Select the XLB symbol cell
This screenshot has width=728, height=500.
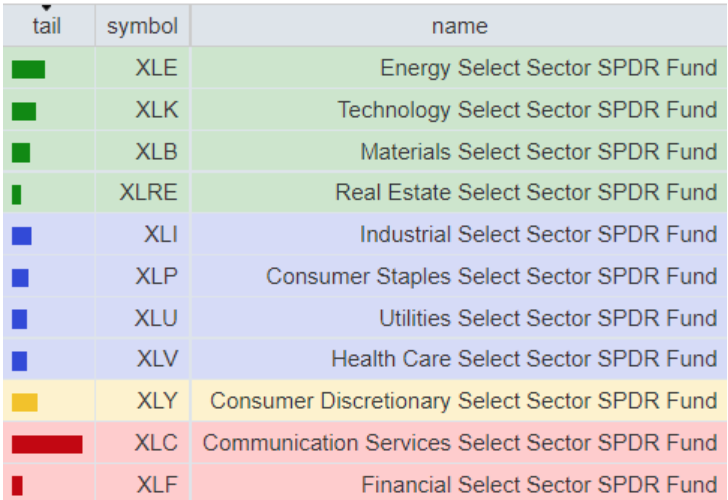(156, 152)
